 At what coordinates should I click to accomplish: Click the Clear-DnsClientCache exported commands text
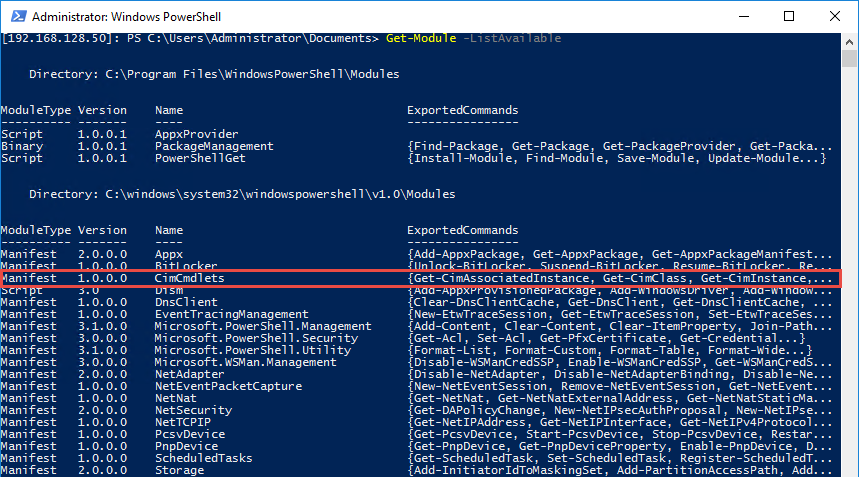(x=620, y=302)
